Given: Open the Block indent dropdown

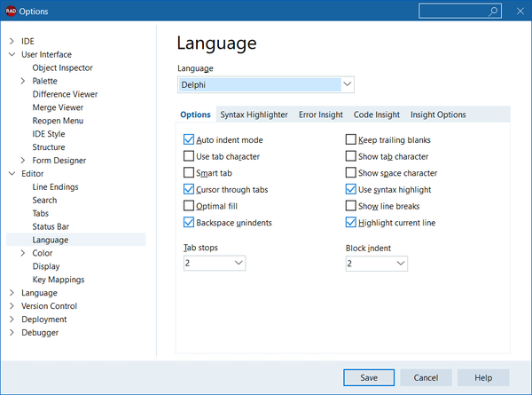Looking at the screenshot, I should click(x=377, y=264).
